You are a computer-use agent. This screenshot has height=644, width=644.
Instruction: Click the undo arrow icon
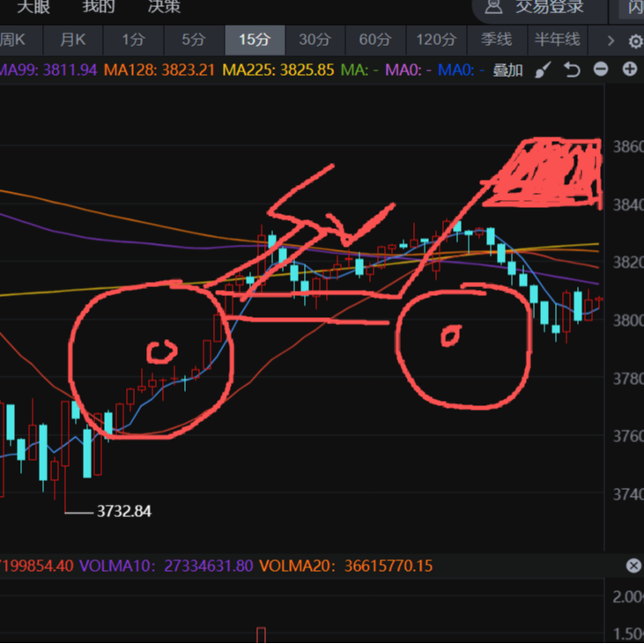pos(573,70)
